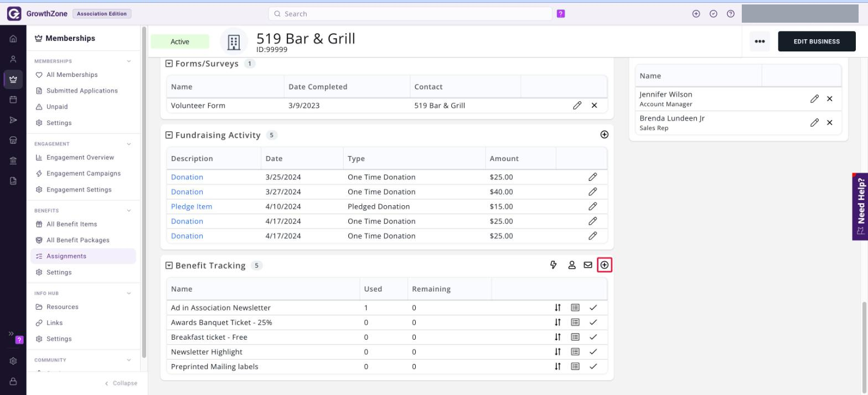
Task: Click the purple help badge beside Search
Action: (x=561, y=14)
